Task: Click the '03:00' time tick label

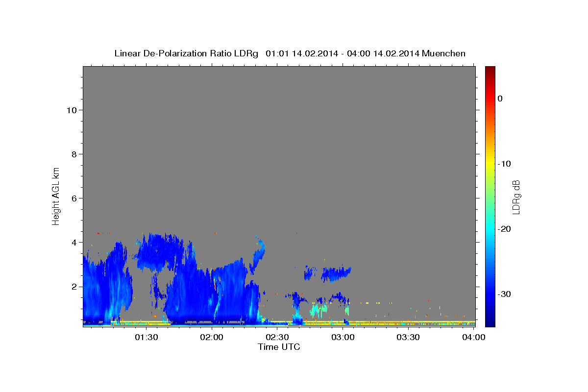Action: pos(343,337)
